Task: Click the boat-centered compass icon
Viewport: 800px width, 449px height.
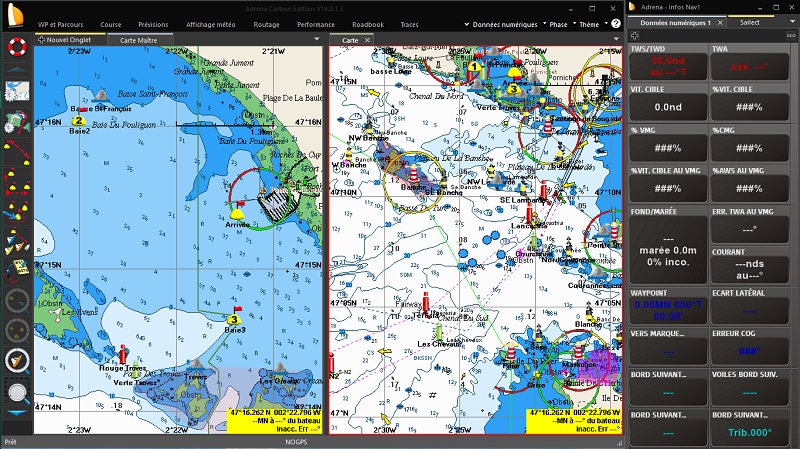Action: pyautogui.click(x=17, y=361)
